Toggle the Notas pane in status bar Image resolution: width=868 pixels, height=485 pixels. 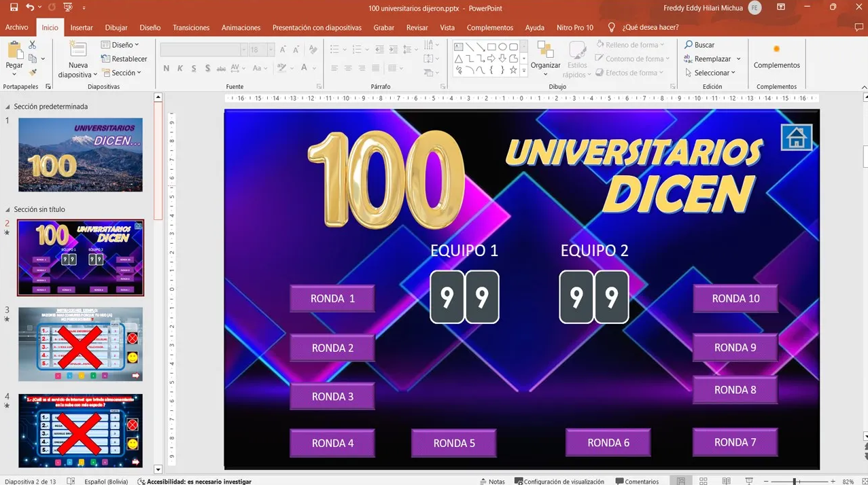coord(492,481)
